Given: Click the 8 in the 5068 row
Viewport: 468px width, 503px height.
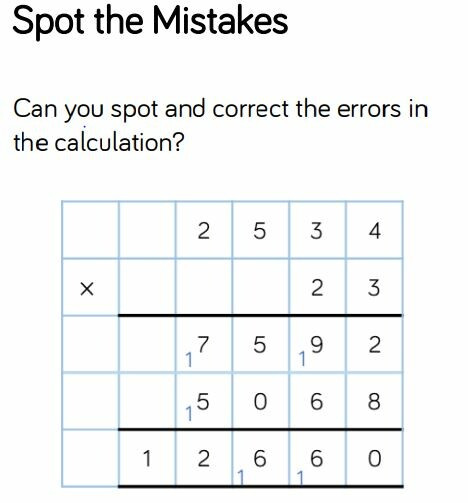Looking at the screenshot, I should tap(374, 402).
